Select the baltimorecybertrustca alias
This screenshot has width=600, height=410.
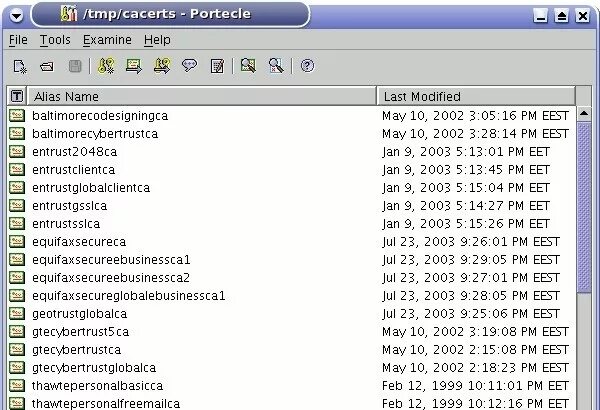[95, 134]
